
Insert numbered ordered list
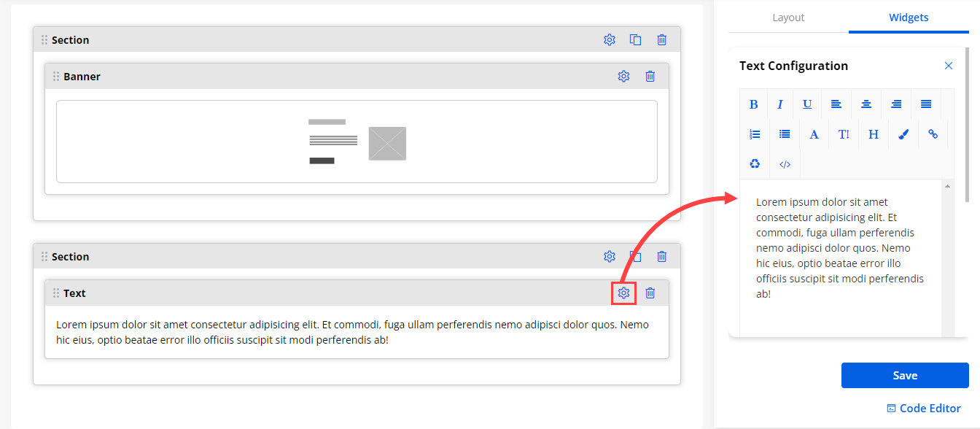(755, 134)
